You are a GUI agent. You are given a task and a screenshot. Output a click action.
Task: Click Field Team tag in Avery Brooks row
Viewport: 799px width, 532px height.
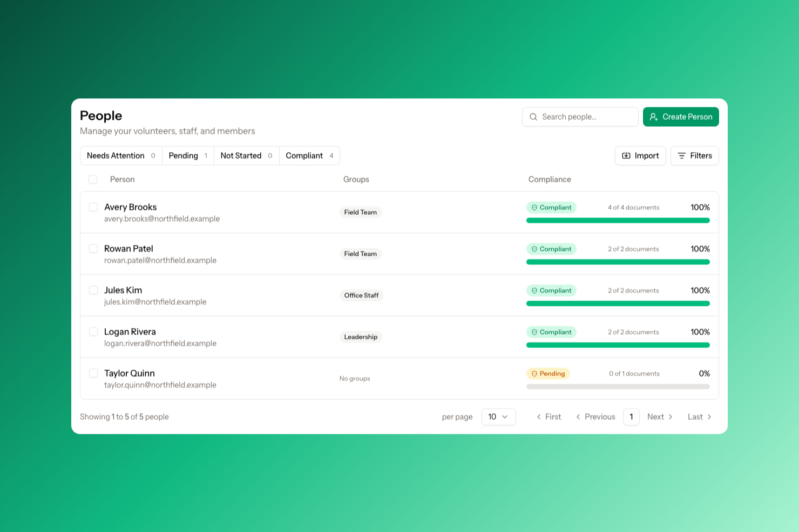click(361, 212)
